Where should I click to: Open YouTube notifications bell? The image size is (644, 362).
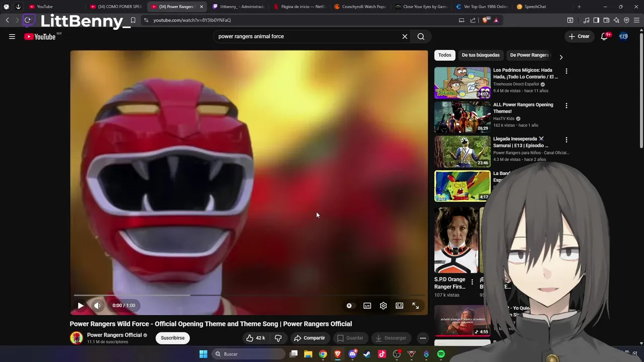tap(604, 36)
